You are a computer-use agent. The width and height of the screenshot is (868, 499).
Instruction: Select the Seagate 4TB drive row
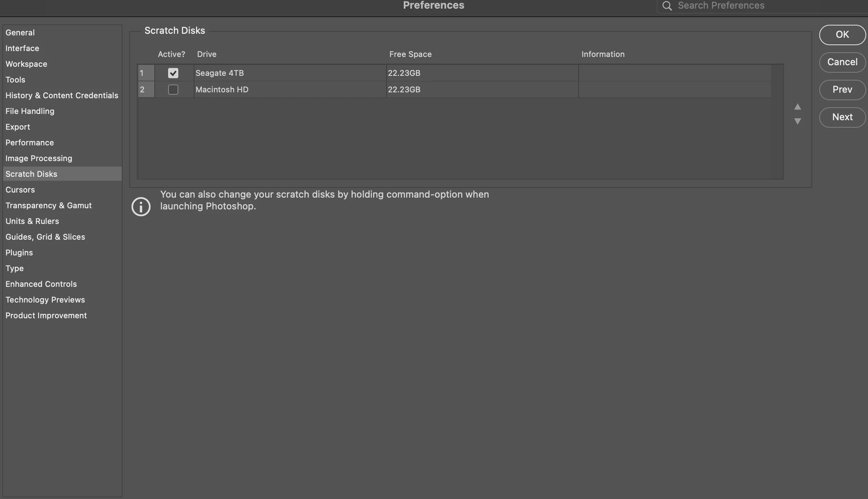click(x=454, y=73)
